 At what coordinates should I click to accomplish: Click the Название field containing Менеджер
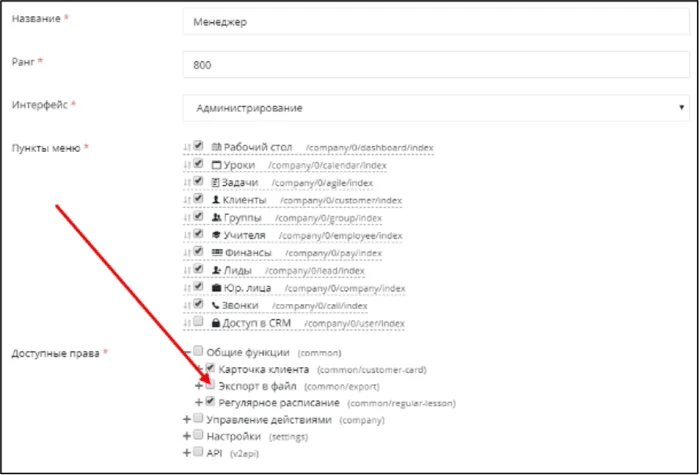[436, 22]
